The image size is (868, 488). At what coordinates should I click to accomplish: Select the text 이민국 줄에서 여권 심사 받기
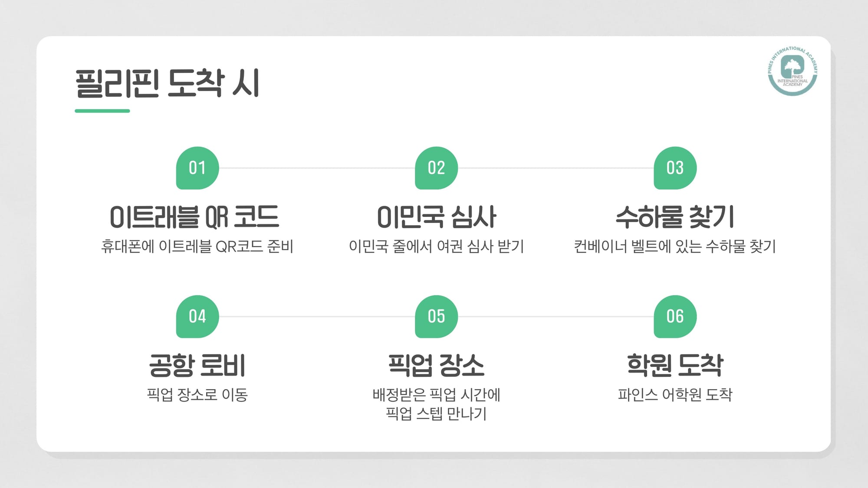click(436, 246)
